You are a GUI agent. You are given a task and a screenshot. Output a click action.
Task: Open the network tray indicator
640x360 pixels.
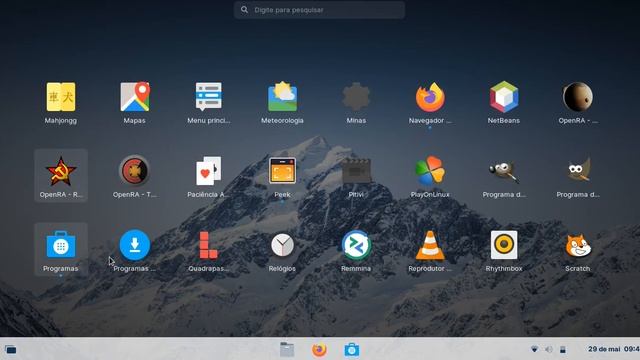coord(534,349)
